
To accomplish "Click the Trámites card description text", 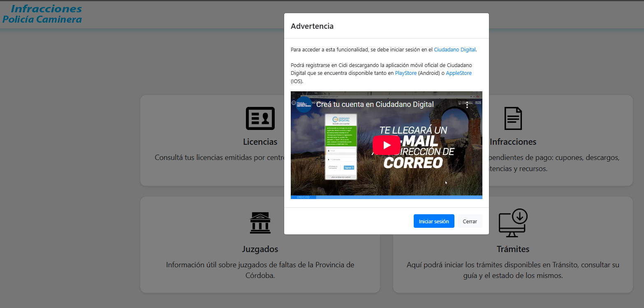I will pos(513,270).
